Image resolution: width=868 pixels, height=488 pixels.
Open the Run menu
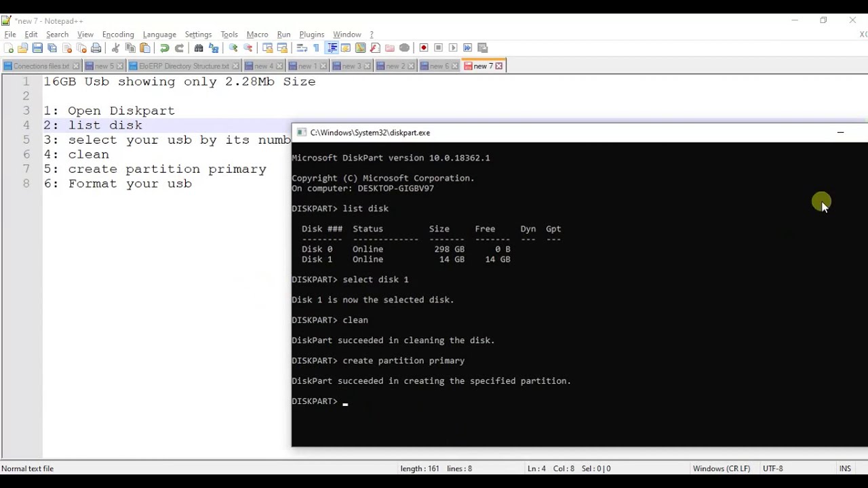click(283, 34)
